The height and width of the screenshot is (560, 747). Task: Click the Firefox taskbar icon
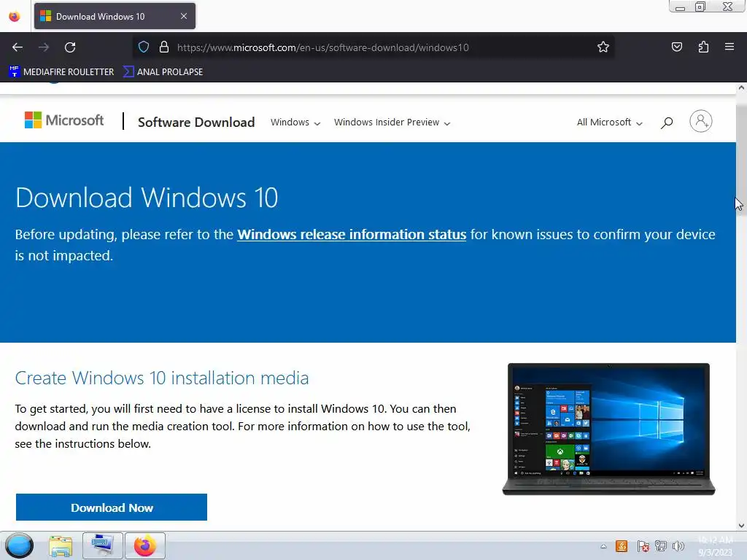pos(145,545)
